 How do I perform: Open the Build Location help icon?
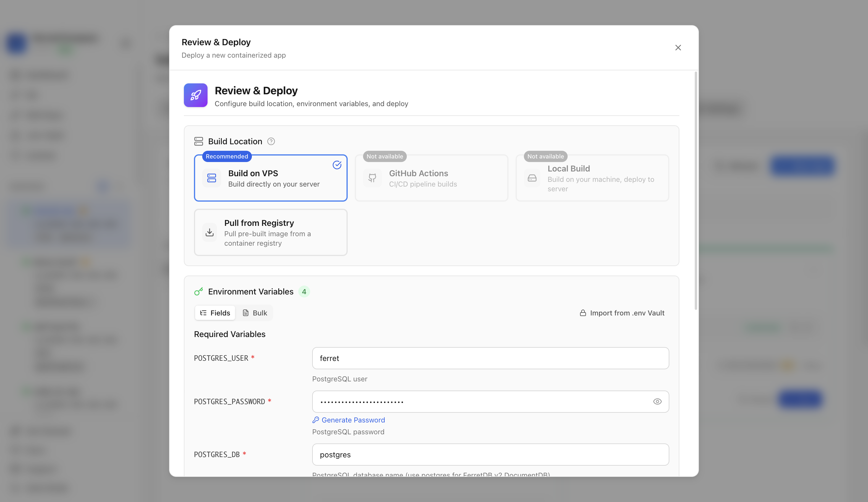coord(271,141)
